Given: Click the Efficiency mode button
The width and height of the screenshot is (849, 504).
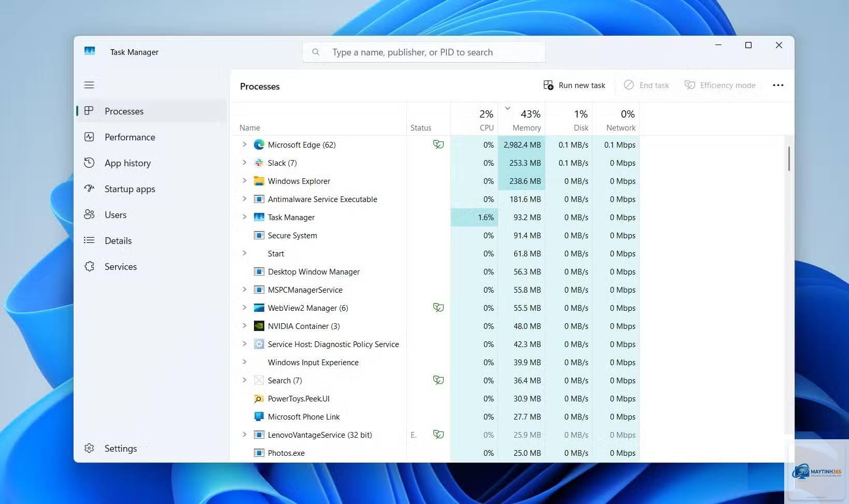Looking at the screenshot, I should 720,85.
